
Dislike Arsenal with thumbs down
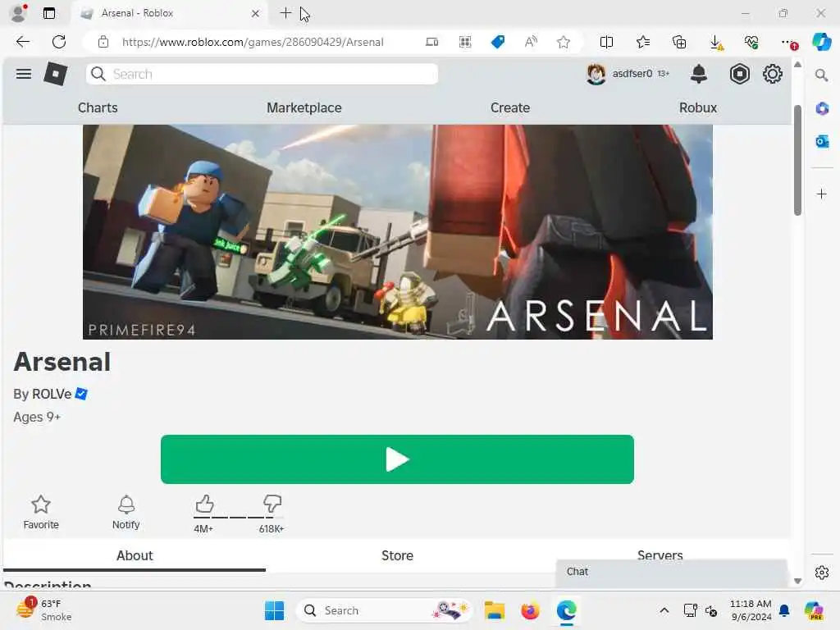pyautogui.click(x=272, y=504)
